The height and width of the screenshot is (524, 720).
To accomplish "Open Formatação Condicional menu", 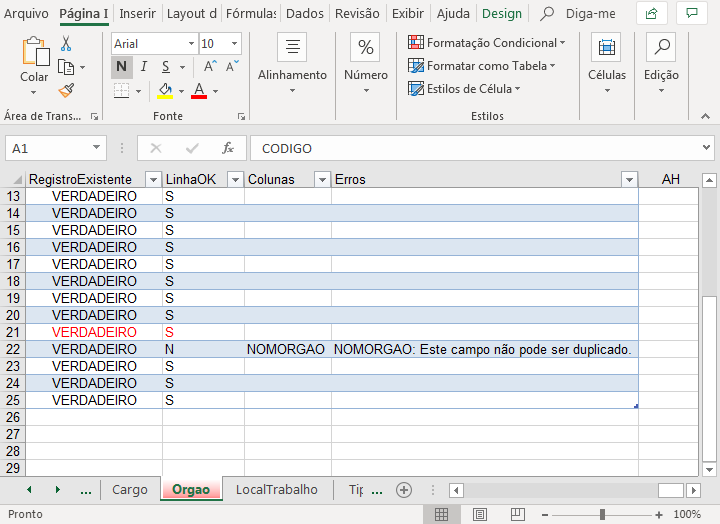I will (486, 43).
